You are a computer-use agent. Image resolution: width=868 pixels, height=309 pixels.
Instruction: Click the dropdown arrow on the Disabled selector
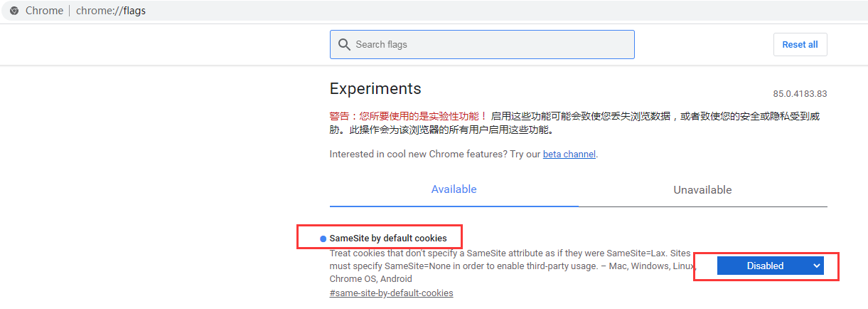817,266
